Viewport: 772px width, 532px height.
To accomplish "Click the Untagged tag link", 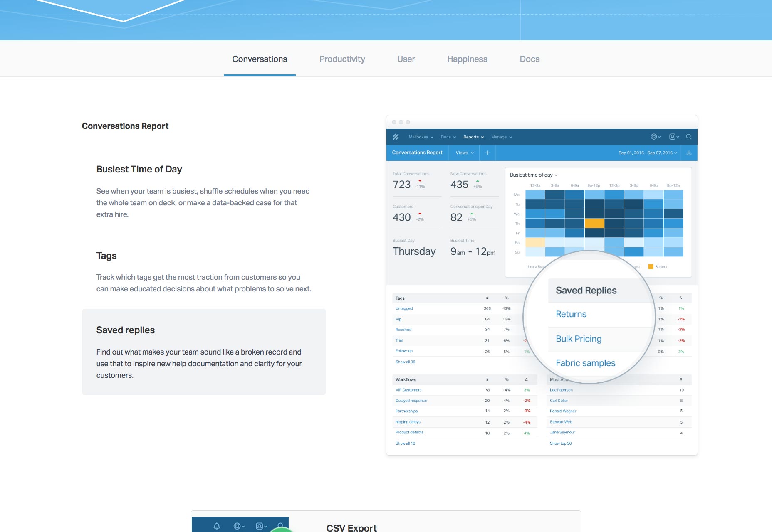I will tap(404, 308).
